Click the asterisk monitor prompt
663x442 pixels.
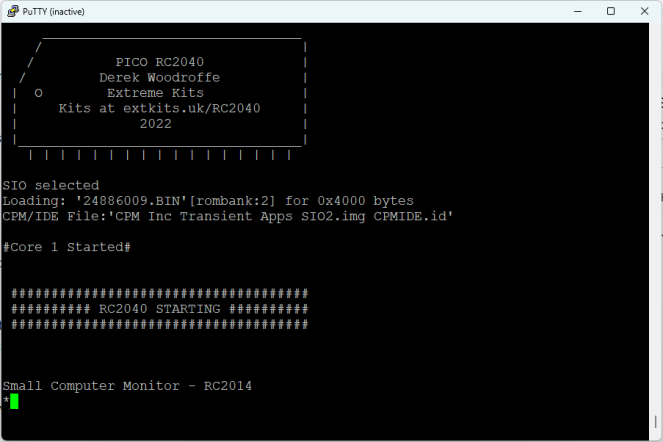coord(6,400)
